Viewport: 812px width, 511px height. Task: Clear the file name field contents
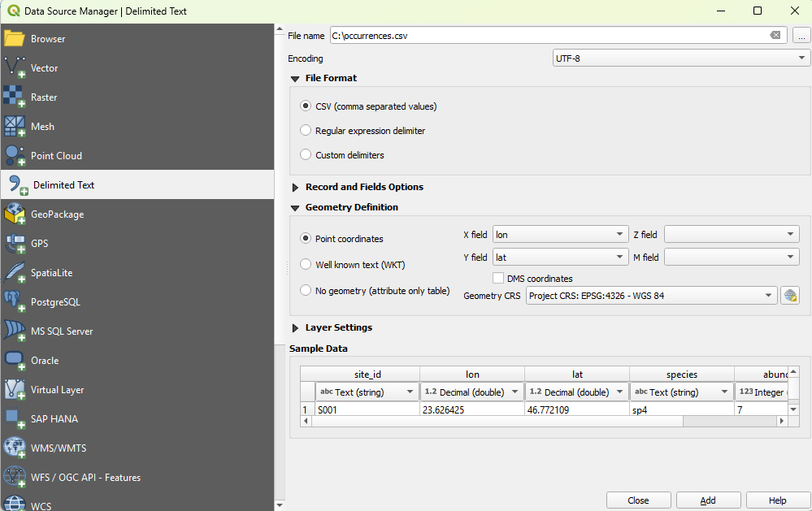tap(775, 35)
